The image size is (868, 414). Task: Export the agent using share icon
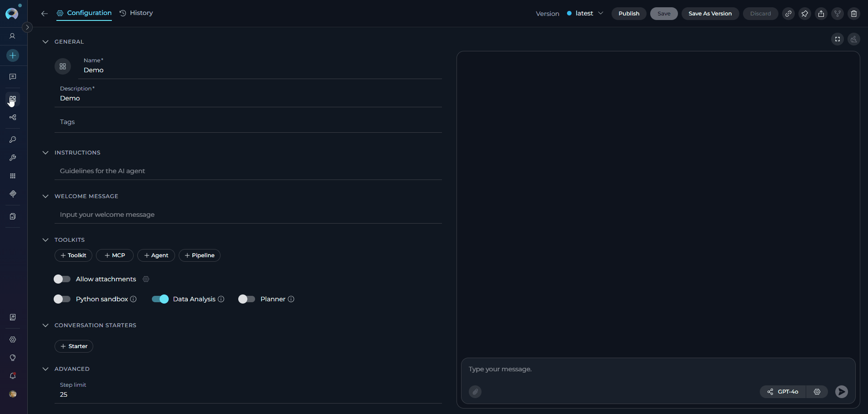tap(821, 14)
